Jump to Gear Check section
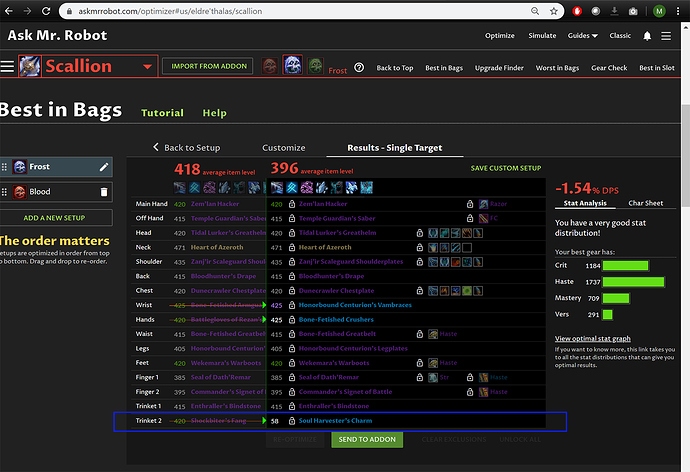The height and width of the screenshot is (472, 690). click(x=609, y=68)
